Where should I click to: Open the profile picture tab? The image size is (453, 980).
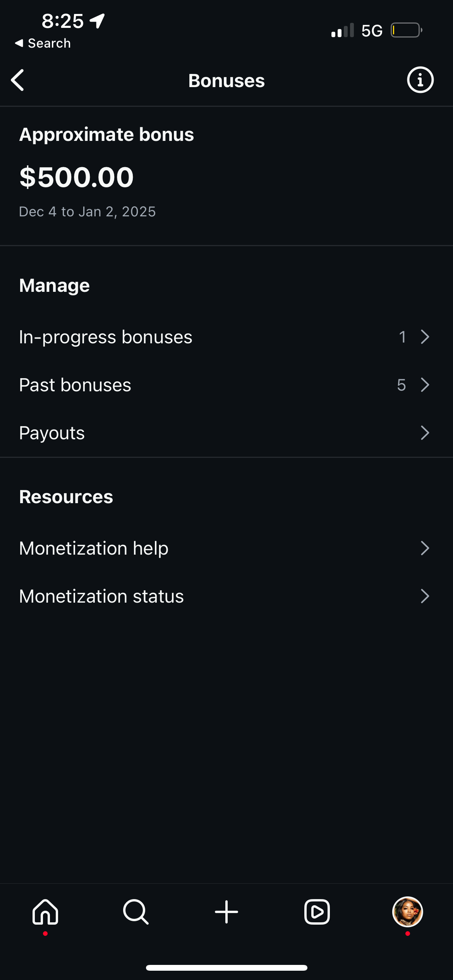(x=407, y=912)
